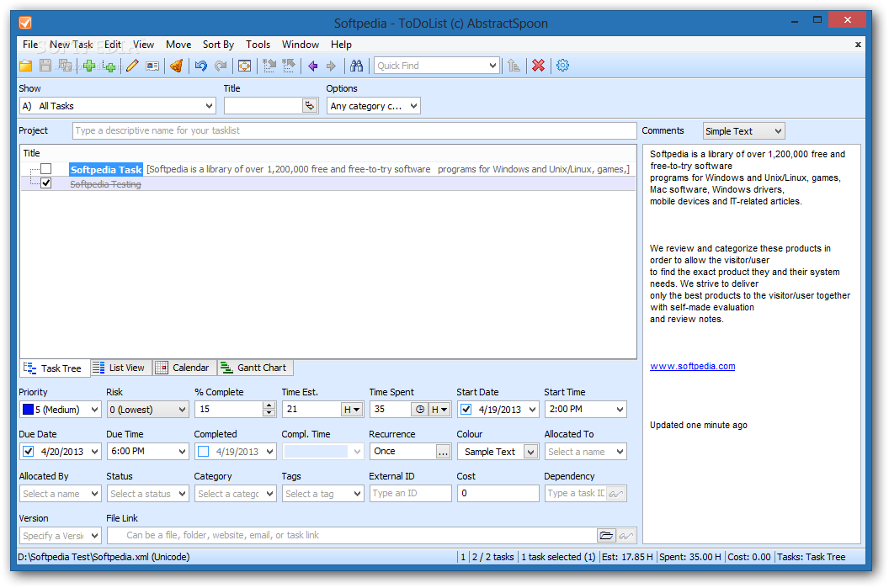Click the pencil Edit task title icon
The height and width of the screenshot is (588, 889).
pos(132,66)
